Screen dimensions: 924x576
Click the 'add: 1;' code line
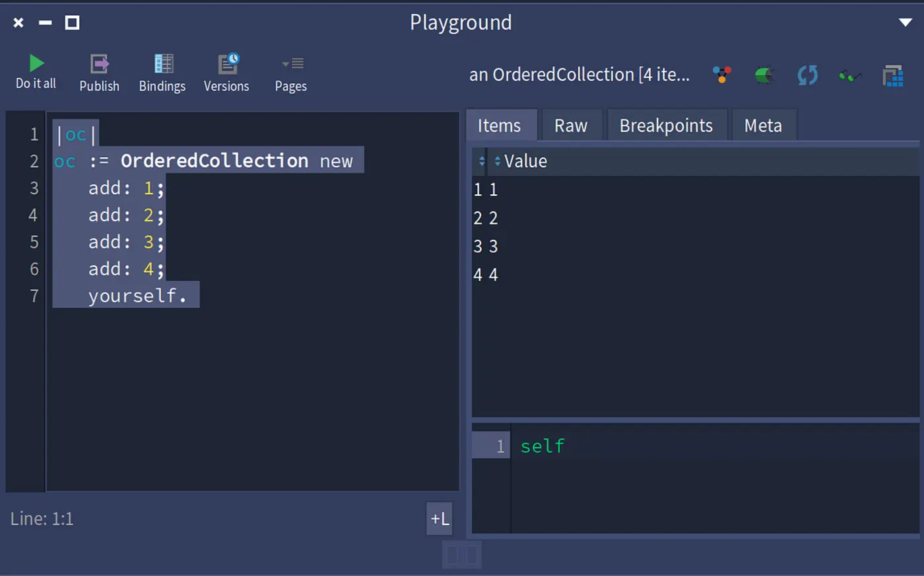tap(126, 188)
